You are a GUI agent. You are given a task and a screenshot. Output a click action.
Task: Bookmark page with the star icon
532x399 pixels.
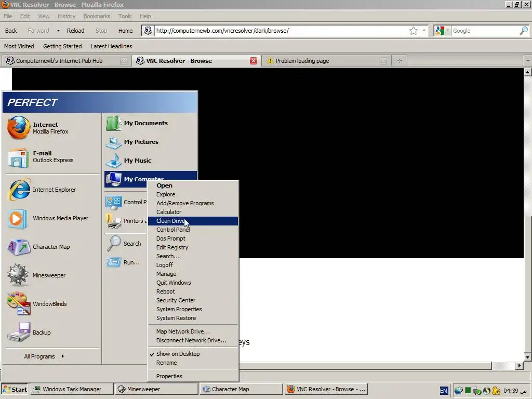(413, 31)
